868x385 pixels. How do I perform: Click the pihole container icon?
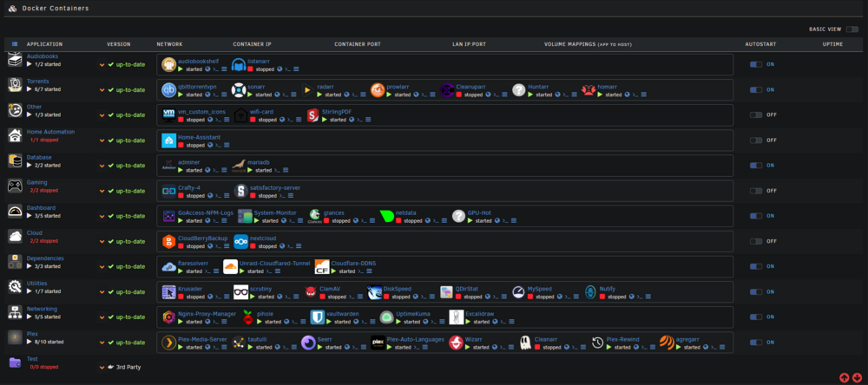248,317
